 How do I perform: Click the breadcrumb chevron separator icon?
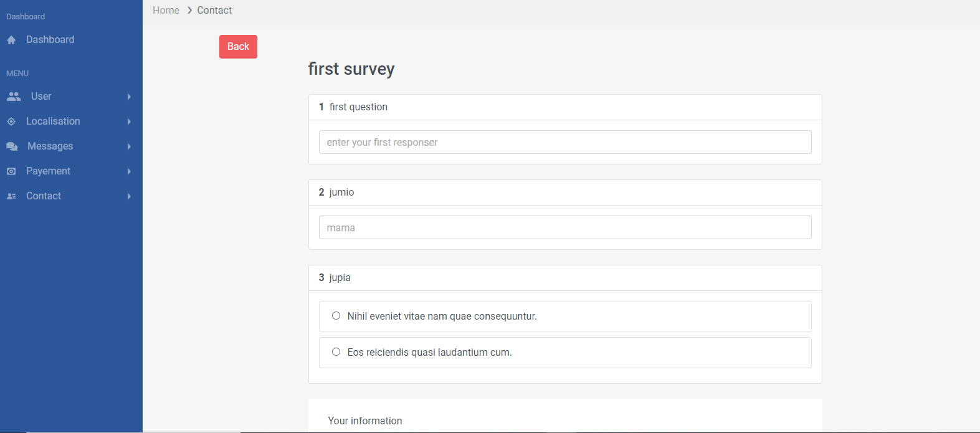(189, 11)
